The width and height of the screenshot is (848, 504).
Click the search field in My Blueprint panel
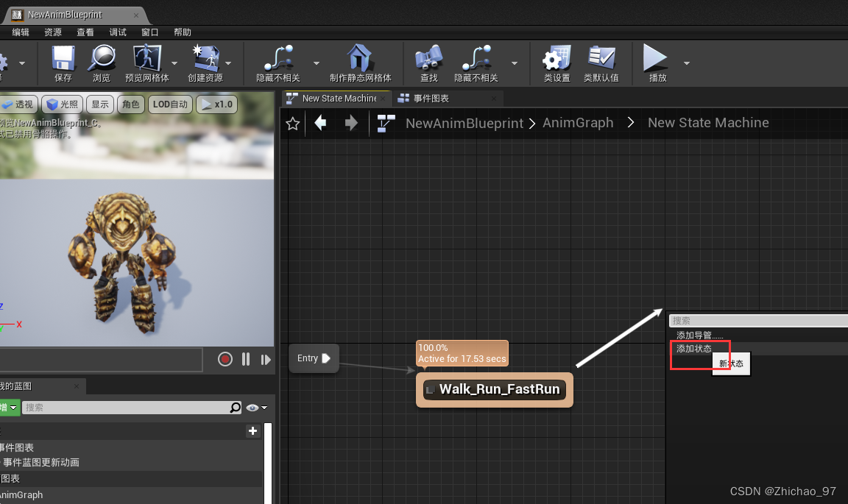tap(132, 407)
